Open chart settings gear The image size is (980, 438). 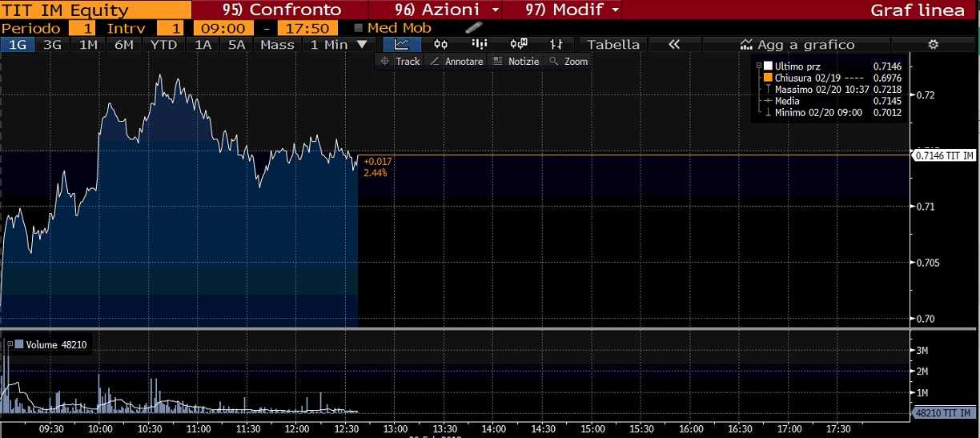(x=933, y=45)
